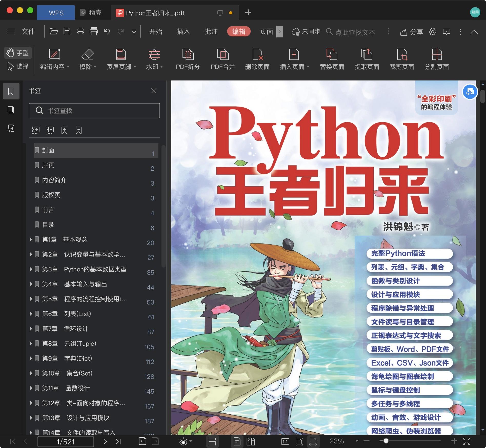Switch to 手型 hand tool mode
The width and height of the screenshot is (486, 448).
[x=18, y=53]
